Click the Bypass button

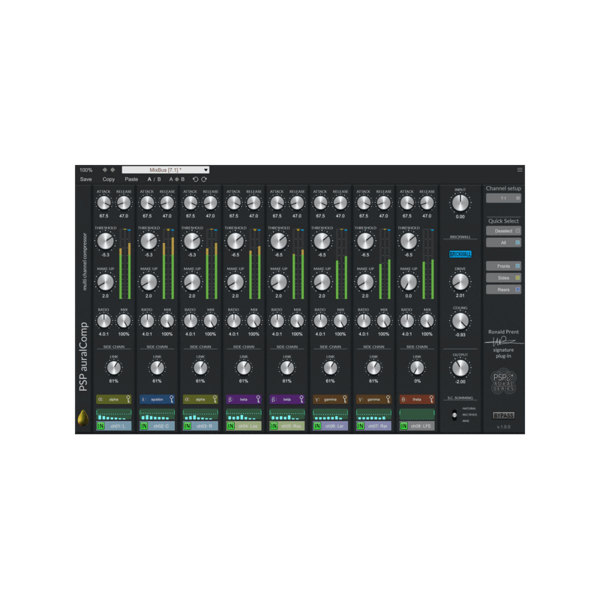click(503, 415)
